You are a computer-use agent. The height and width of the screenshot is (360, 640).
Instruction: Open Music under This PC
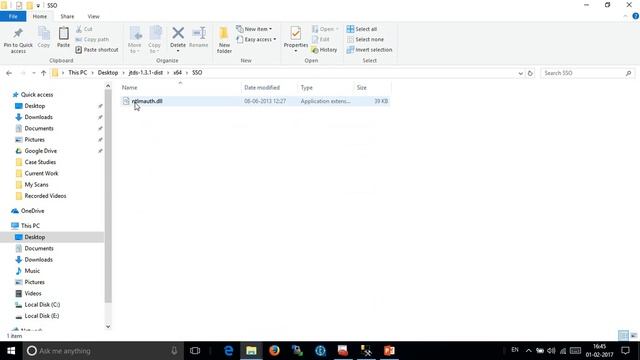coord(32,271)
